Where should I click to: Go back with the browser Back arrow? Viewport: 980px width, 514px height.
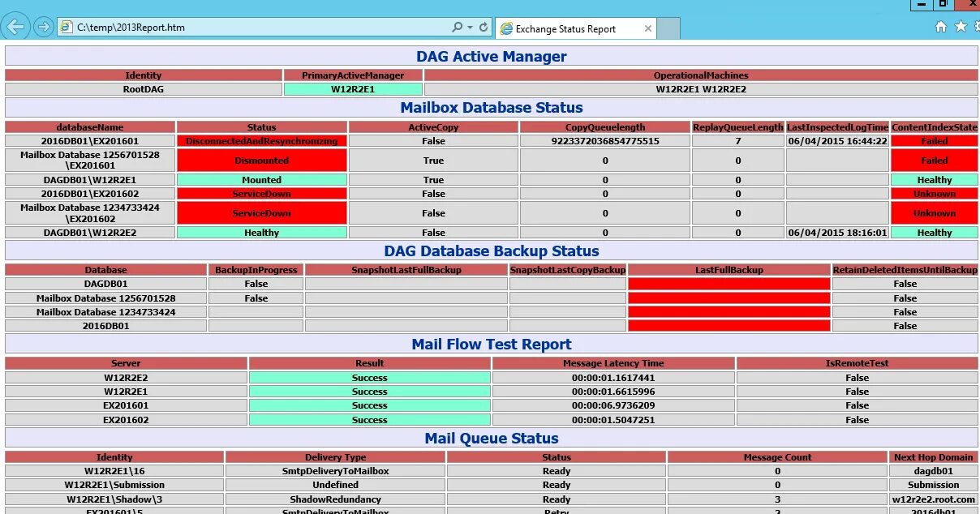tap(15, 27)
